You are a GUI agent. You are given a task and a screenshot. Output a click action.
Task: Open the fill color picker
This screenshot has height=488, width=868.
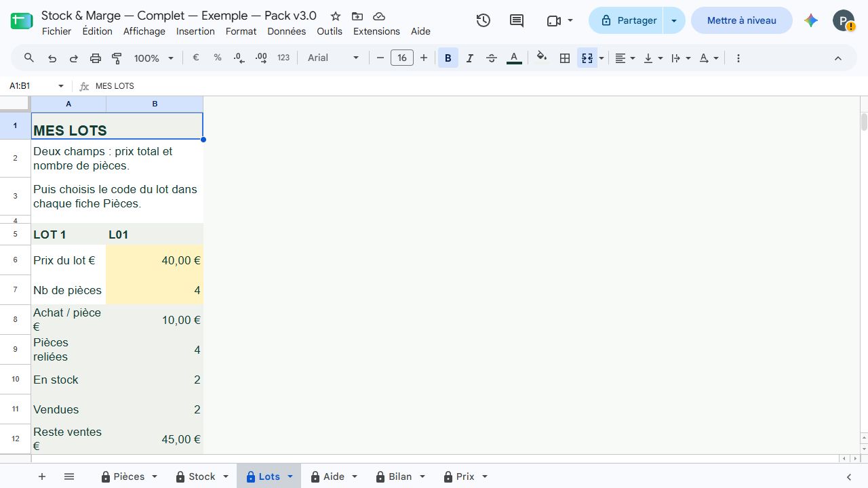click(x=541, y=58)
